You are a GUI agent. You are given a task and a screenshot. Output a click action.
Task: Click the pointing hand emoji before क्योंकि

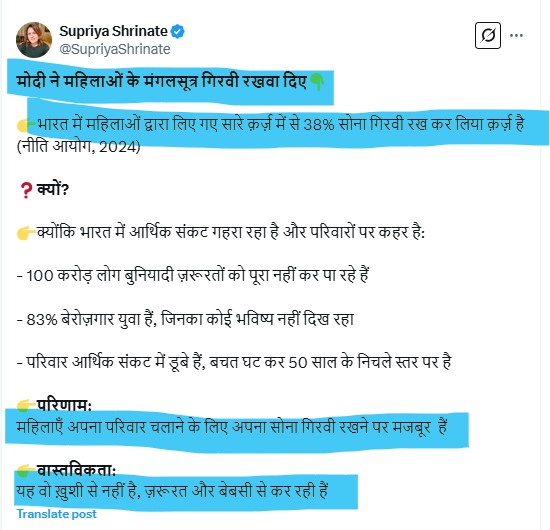tap(26, 233)
